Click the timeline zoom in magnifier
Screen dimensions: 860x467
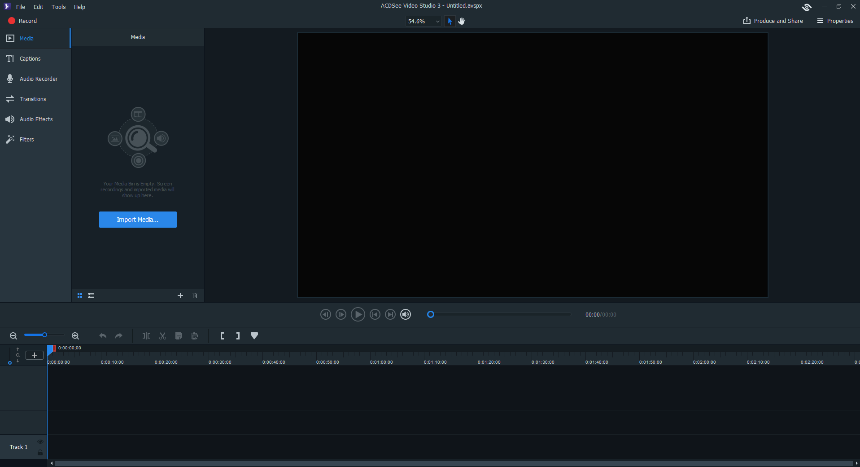click(x=75, y=336)
